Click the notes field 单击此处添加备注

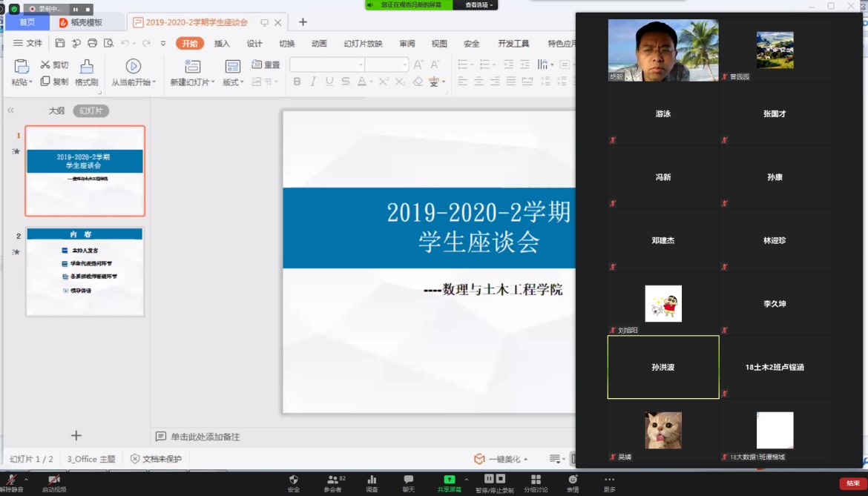tap(205, 437)
